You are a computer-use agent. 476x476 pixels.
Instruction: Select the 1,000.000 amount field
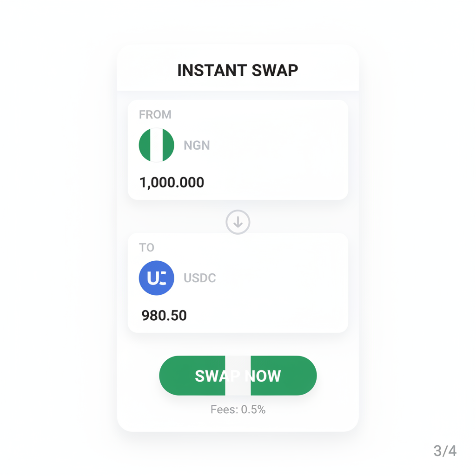pos(171,182)
